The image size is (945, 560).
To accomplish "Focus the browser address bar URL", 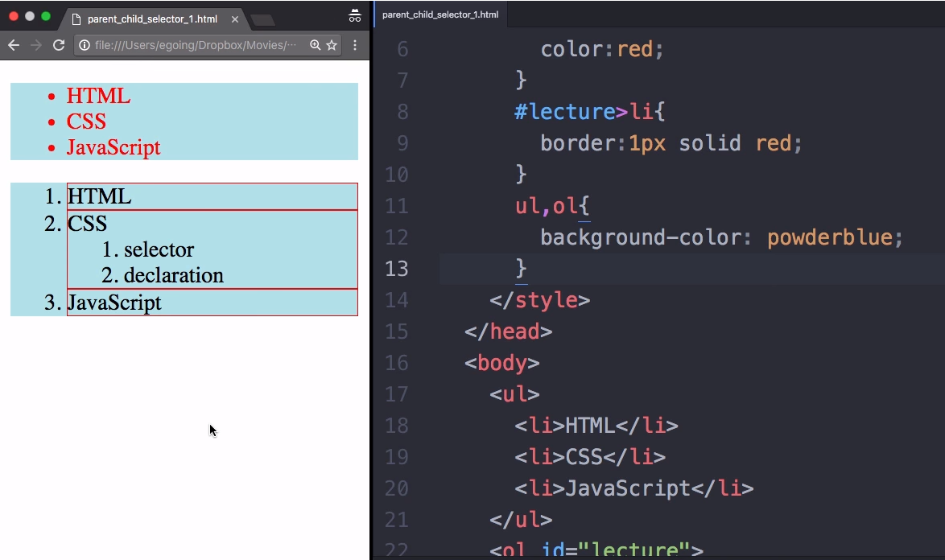I will [x=196, y=45].
